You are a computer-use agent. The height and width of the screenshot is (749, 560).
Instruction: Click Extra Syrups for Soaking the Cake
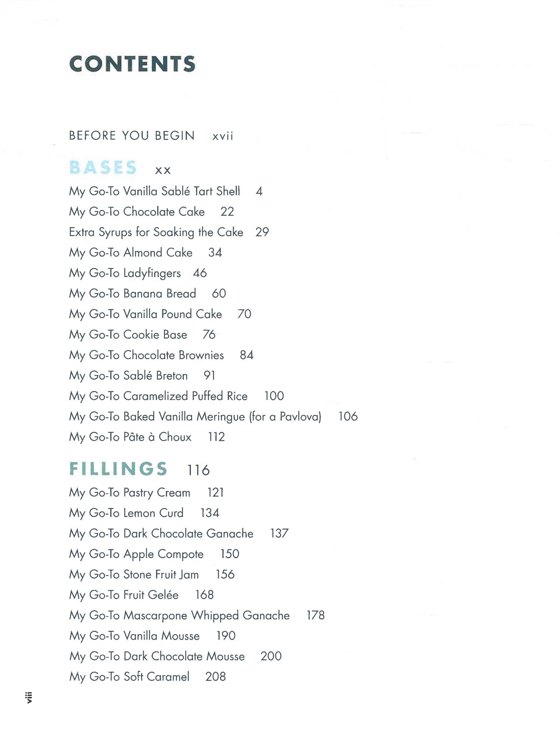coord(156,232)
